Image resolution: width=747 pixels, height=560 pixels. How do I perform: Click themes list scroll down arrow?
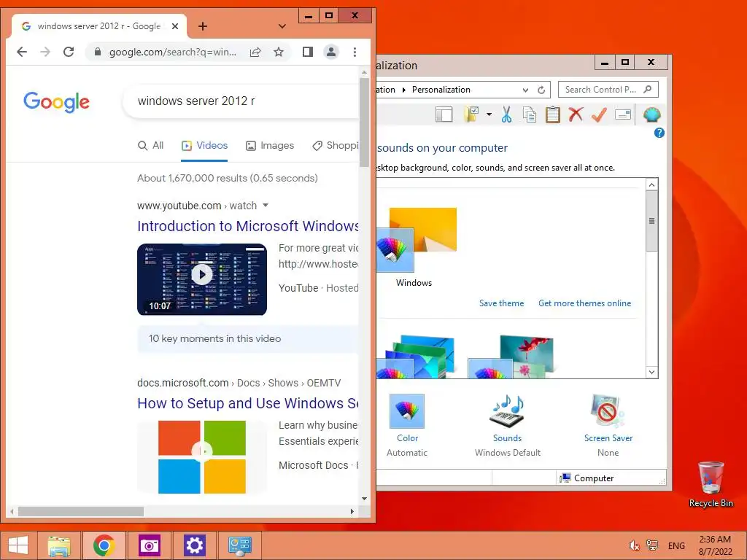tap(651, 373)
